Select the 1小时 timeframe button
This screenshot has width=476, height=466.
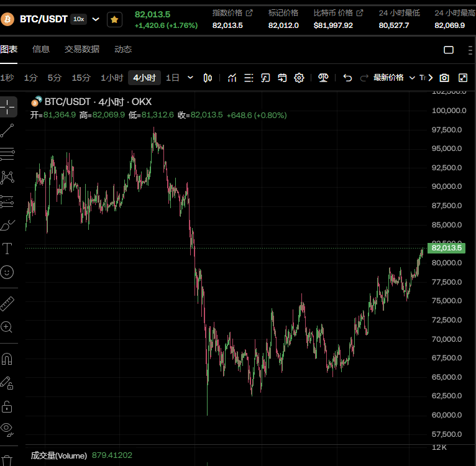(112, 78)
